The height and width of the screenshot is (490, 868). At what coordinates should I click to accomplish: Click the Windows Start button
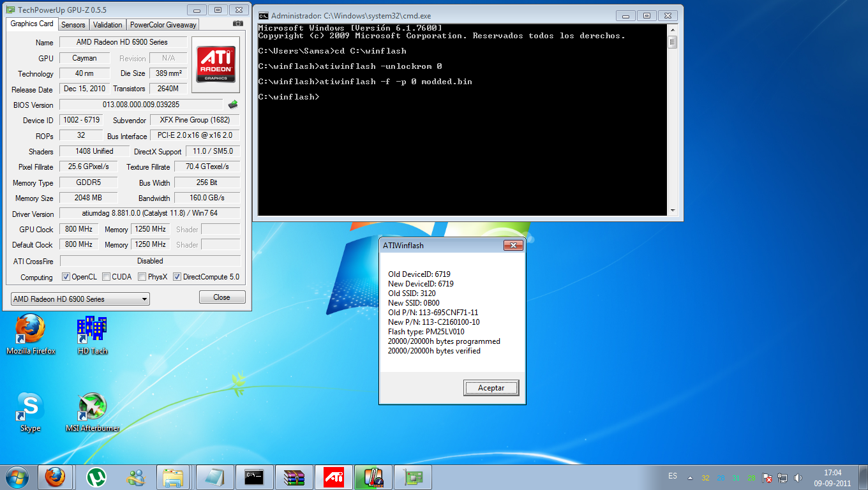[17, 477]
